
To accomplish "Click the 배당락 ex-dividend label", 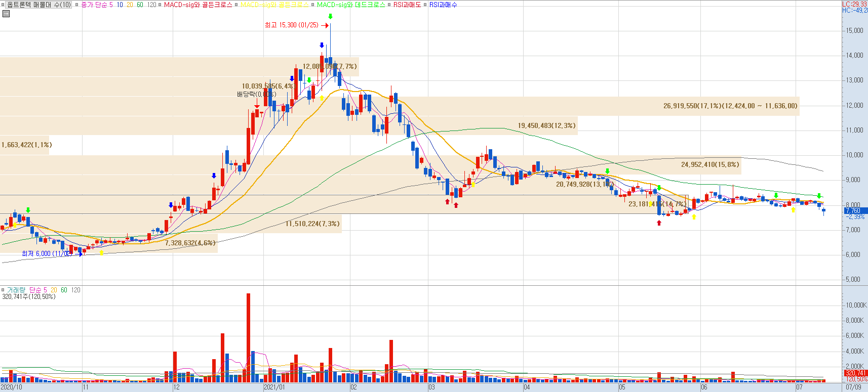I will click(x=256, y=94).
